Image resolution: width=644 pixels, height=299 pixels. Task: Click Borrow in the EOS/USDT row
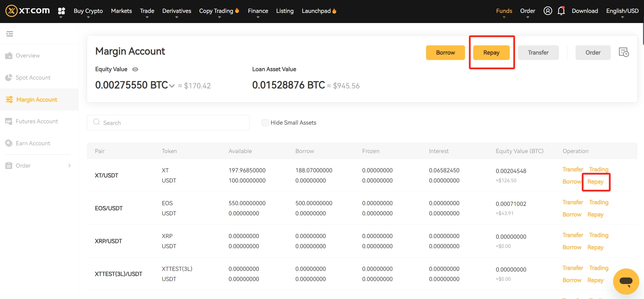(x=572, y=214)
